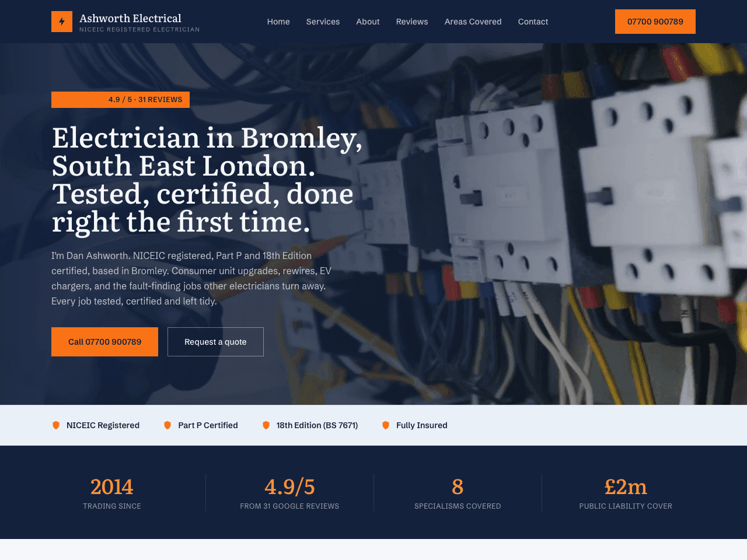Click the Part P Certified badge text
The width and height of the screenshot is (747, 560).
[x=208, y=425]
